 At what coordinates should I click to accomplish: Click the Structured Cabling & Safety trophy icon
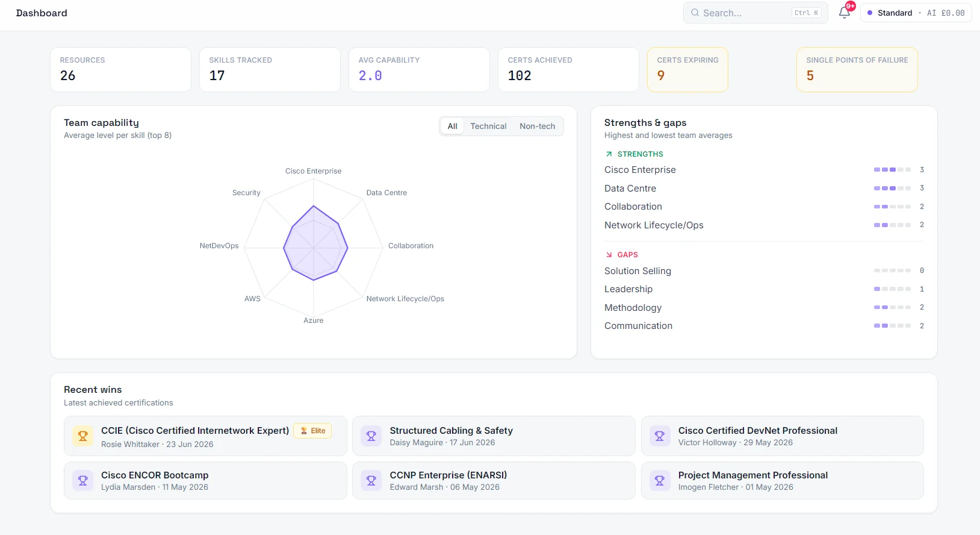click(x=371, y=436)
